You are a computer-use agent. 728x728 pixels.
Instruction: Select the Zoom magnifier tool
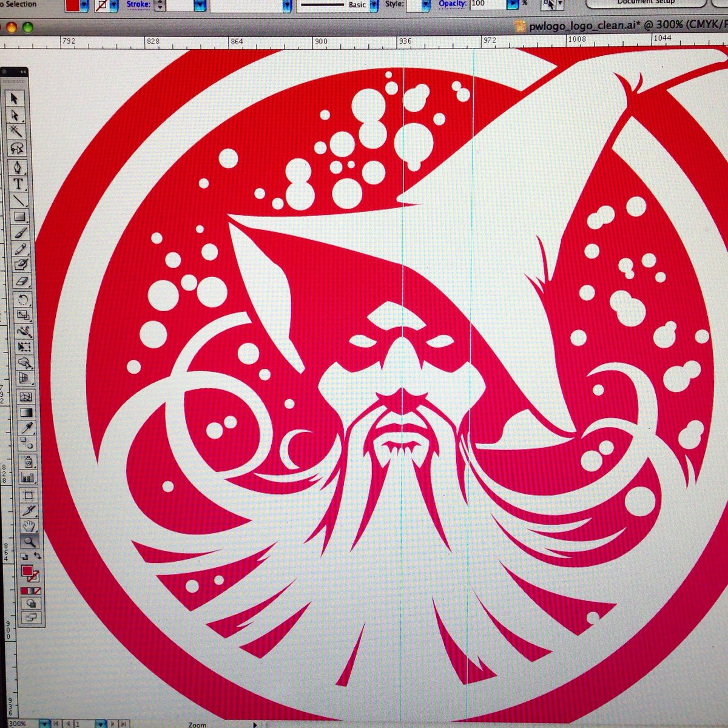tap(30, 542)
